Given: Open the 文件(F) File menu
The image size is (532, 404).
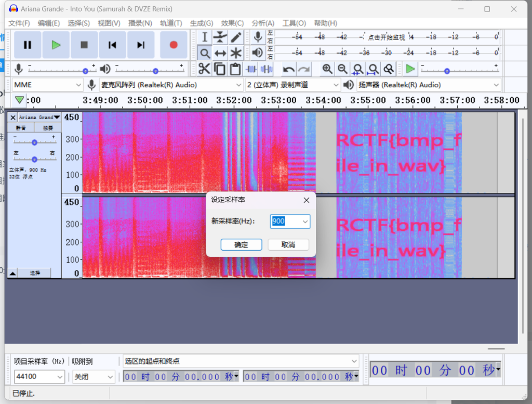Looking at the screenshot, I should pyautogui.click(x=19, y=23).
